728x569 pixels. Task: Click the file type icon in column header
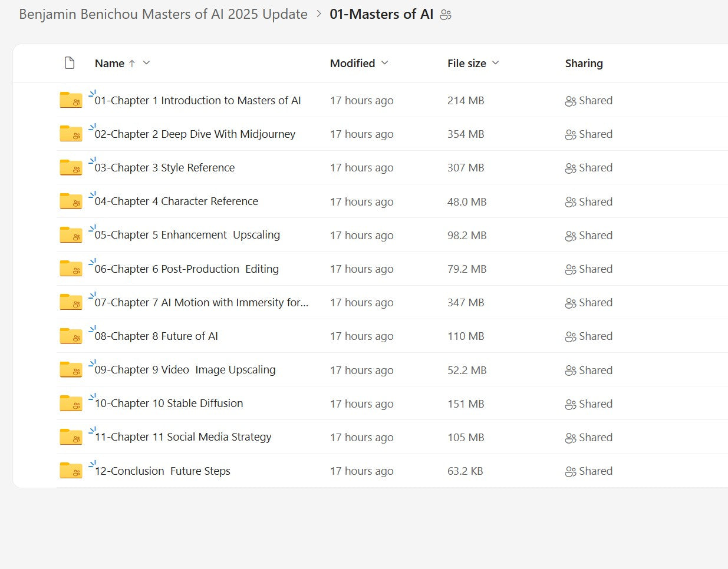(70, 63)
